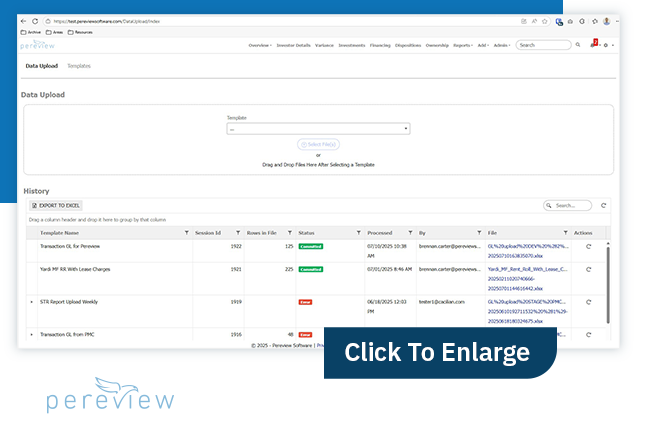Viewport: 647px width, 435px height.
Task: Sort by Processed column header
Action: tap(380, 233)
